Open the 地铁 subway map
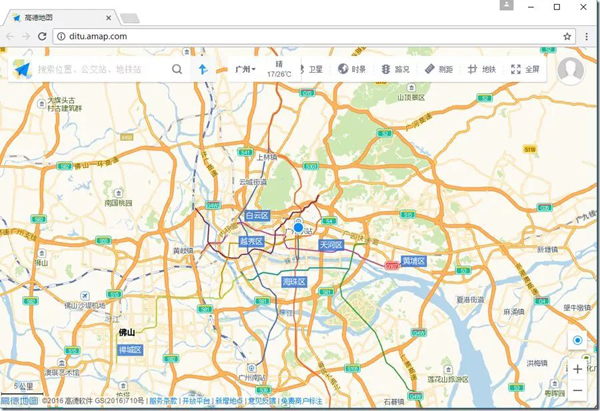This screenshot has width=600, height=411. (482, 69)
